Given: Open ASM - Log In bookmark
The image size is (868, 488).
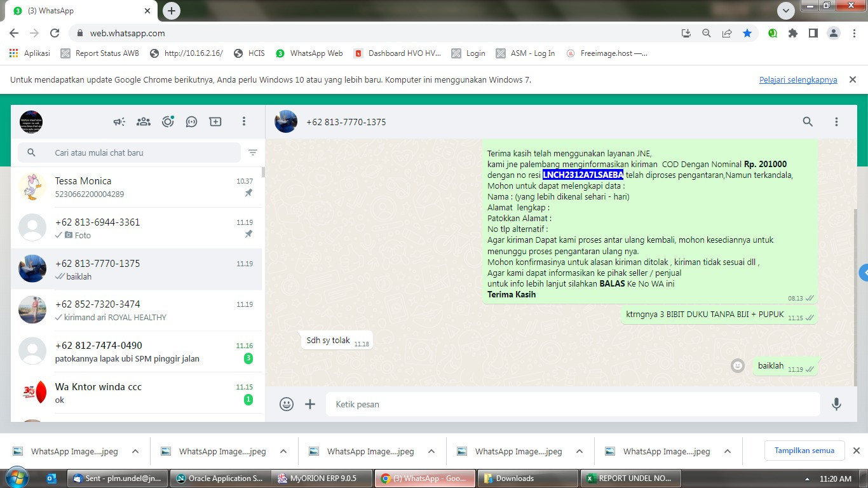Looking at the screenshot, I should tap(526, 53).
